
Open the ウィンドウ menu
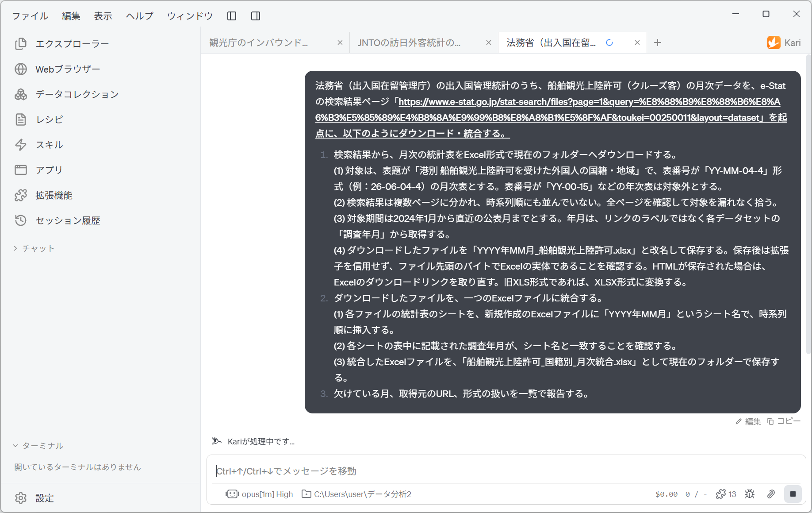click(x=190, y=16)
